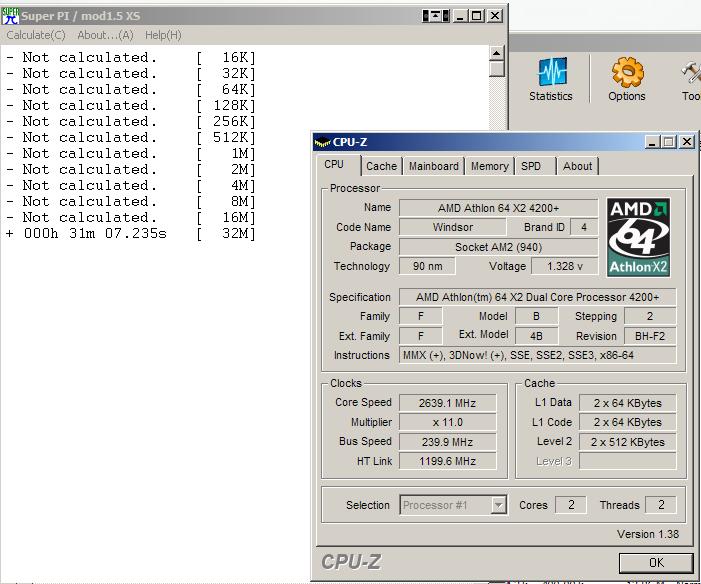Viewport: 701px width, 584px height.
Task: Click the Code Name value Windsor
Action: coord(452,227)
